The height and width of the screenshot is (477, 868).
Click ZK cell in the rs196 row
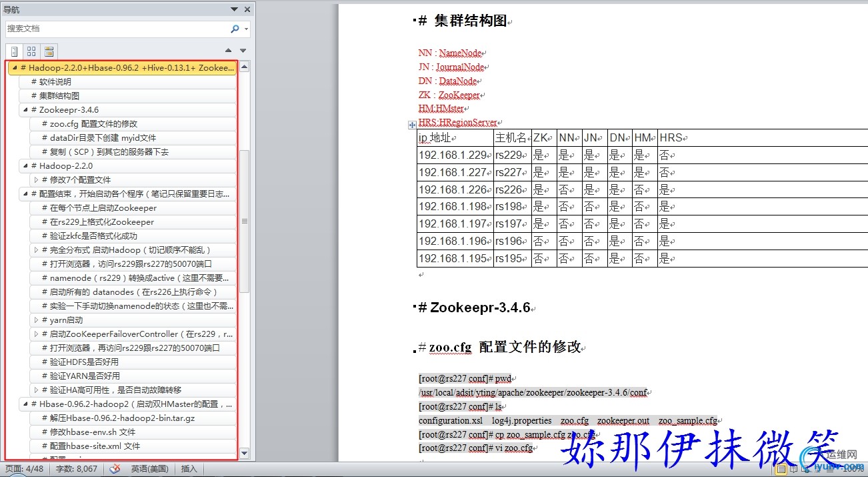click(x=543, y=241)
